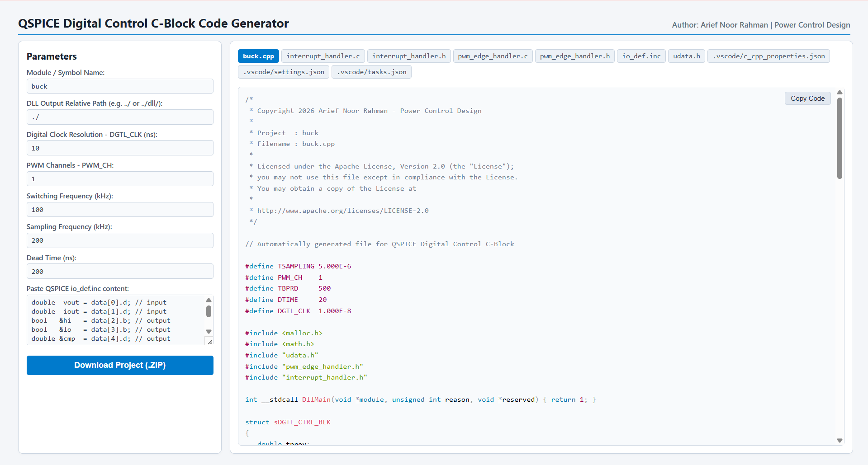Viewport: 868px width, 465px height.
Task: Click the io_def textarea resize handle
Action: pyautogui.click(x=210, y=342)
